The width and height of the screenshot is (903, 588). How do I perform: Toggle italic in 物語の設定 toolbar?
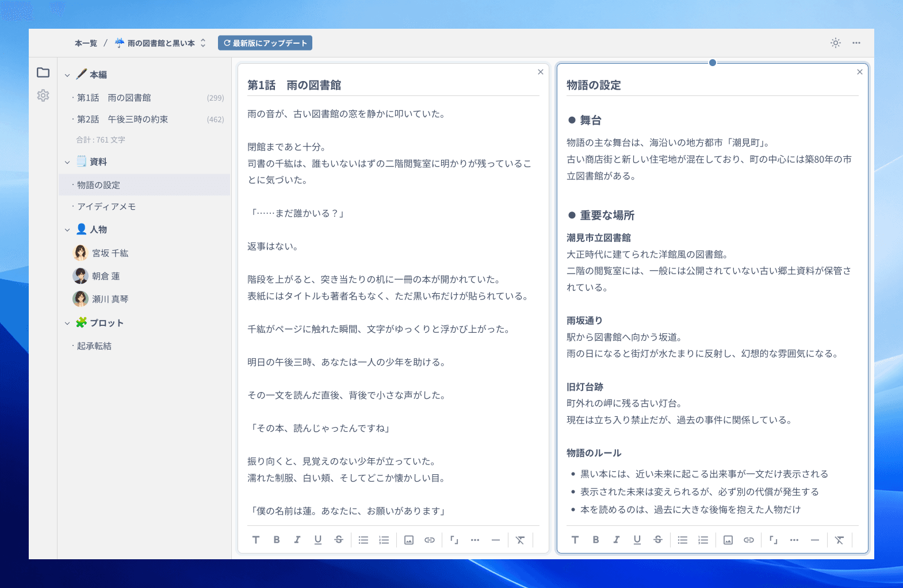click(x=617, y=540)
